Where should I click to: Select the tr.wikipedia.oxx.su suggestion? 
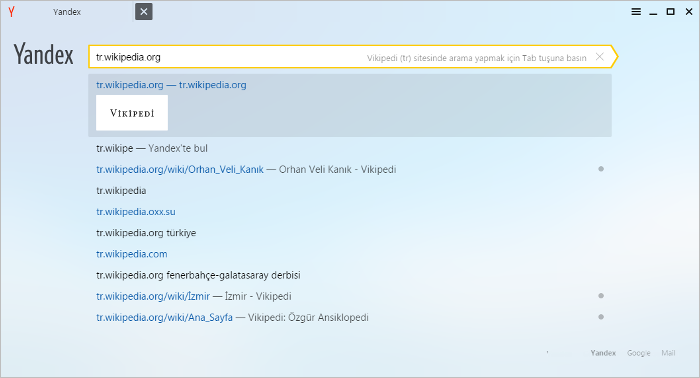click(136, 212)
